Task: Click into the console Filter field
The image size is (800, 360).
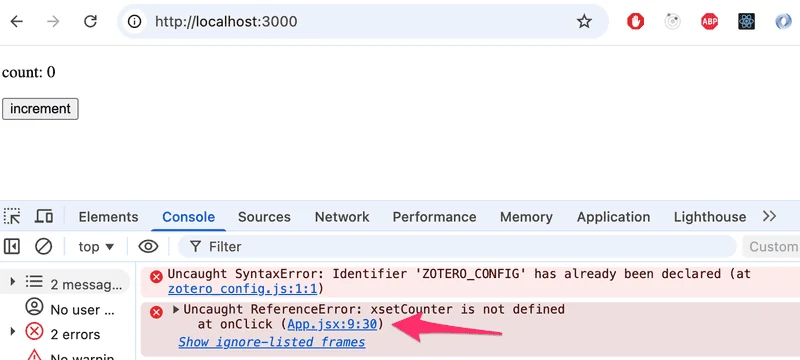Action: tap(457, 247)
